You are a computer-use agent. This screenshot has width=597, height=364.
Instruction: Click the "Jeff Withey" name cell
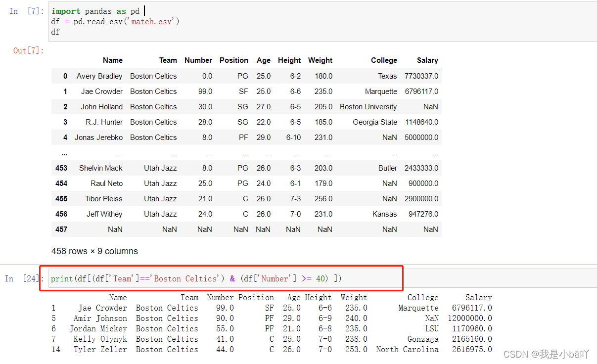[x=104, y=214]
